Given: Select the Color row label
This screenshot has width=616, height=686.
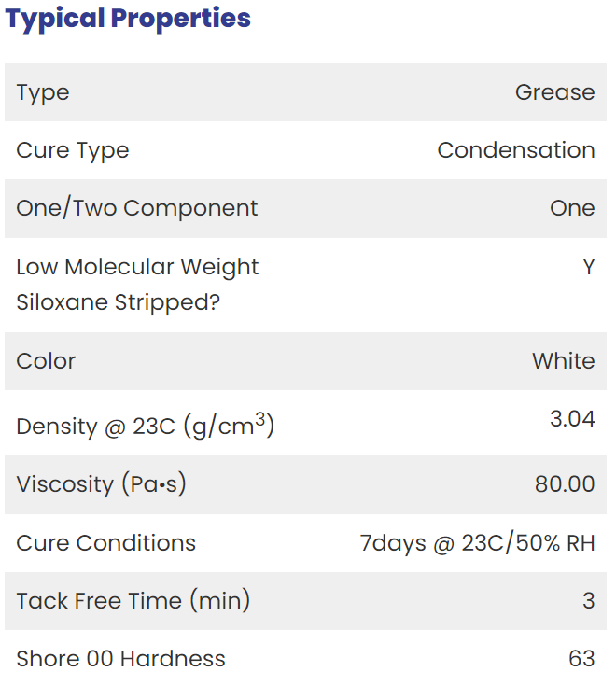Looking at the screenshot, I should coord(46,361).
